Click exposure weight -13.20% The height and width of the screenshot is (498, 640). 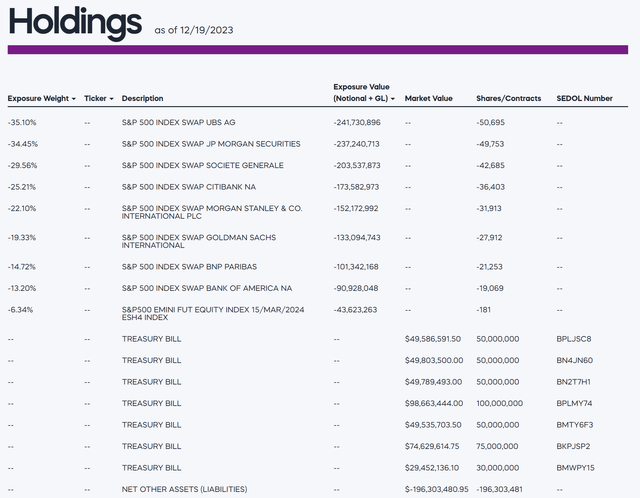point(22,288)
